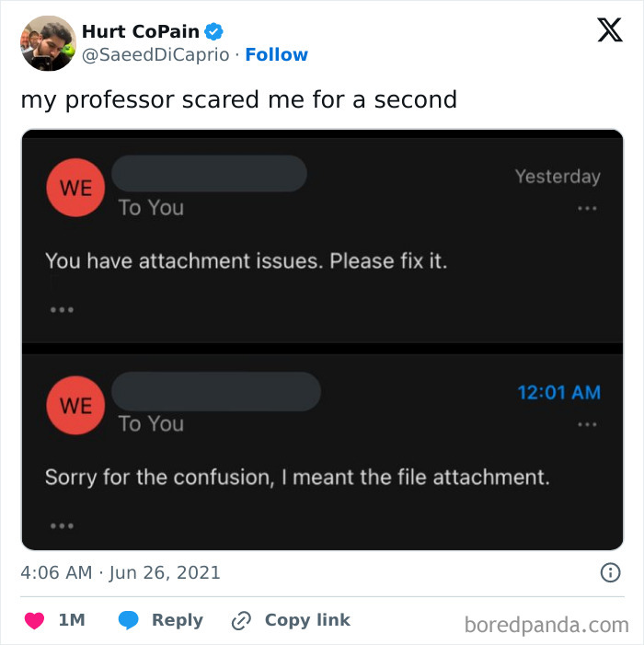
Task: Click the X logo icon
Action: pyautogui.click(x=609, y=31)
